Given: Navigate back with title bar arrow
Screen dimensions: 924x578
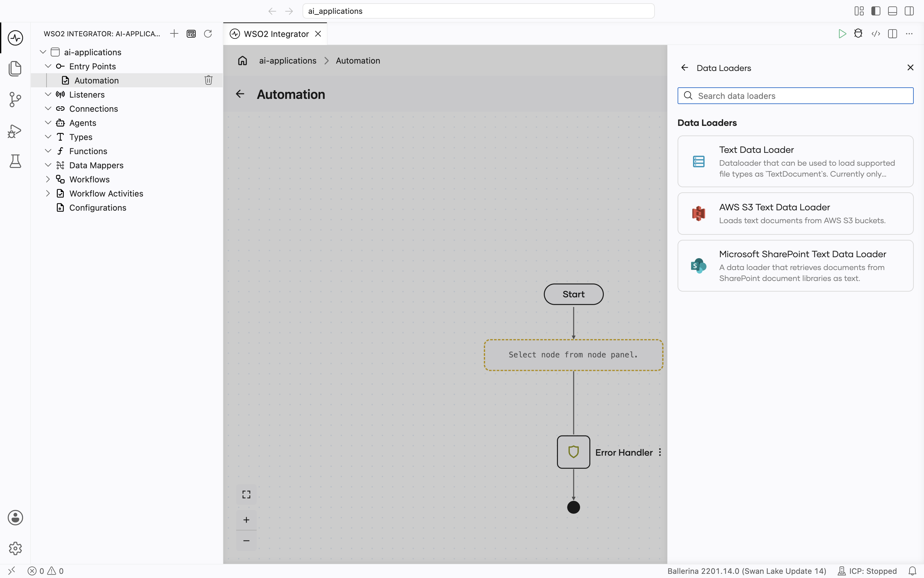Looking at the screenshot, I should pyautogui.click(x=272, y=11).
